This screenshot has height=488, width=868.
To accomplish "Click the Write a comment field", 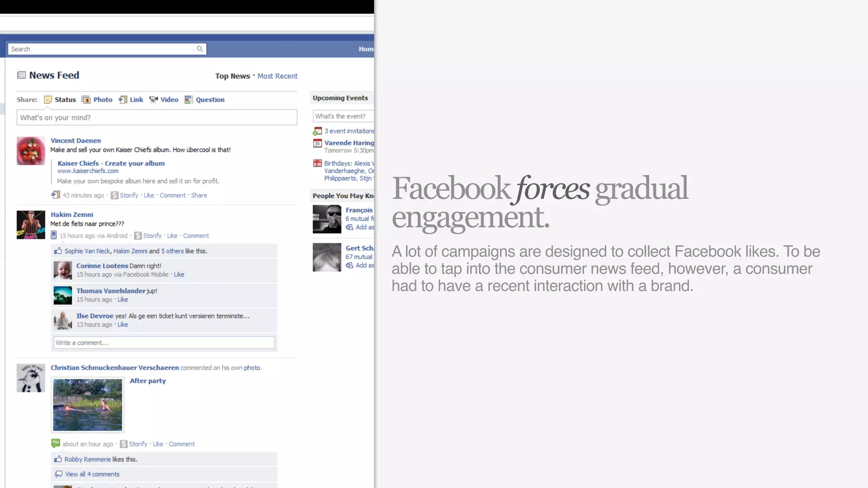I will pyautogui.click(x=164, y=343).
